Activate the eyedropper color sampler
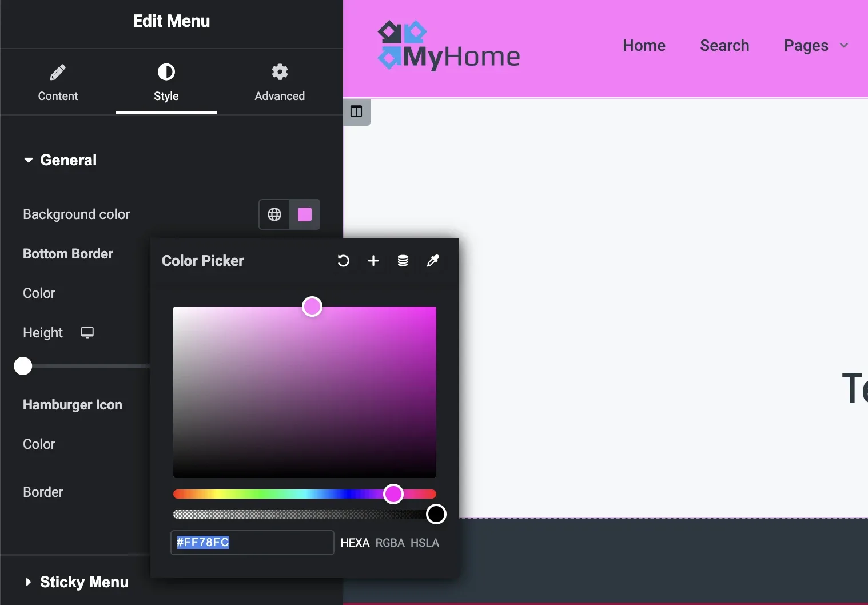The height and width of the screenshot is (605, 868). pyautogui.click(x=433, y=261)
